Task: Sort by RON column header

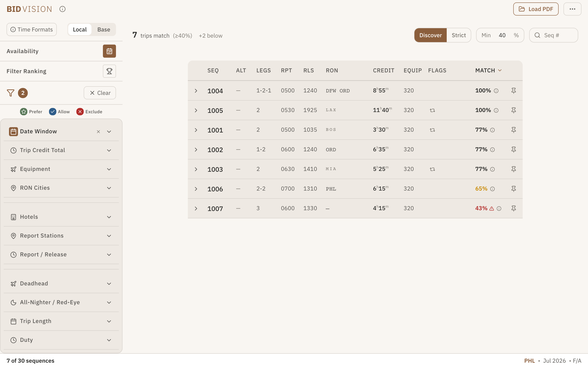Action: point(332,71)
